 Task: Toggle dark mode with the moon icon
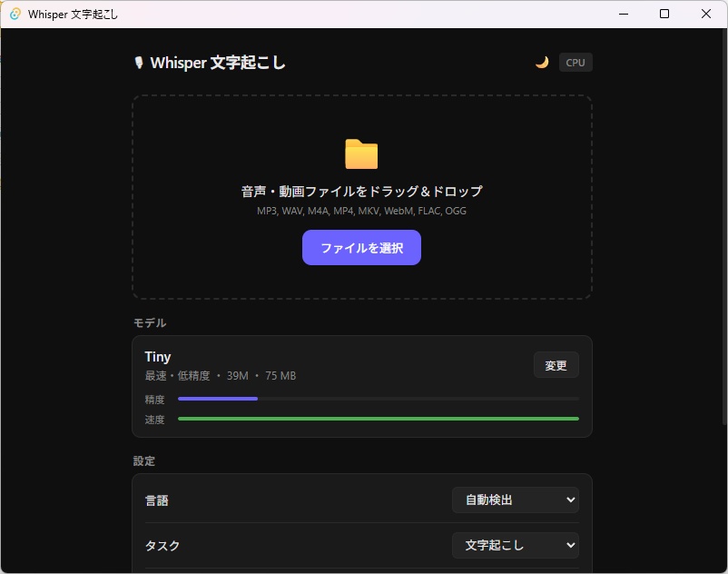tap(542, 62)
